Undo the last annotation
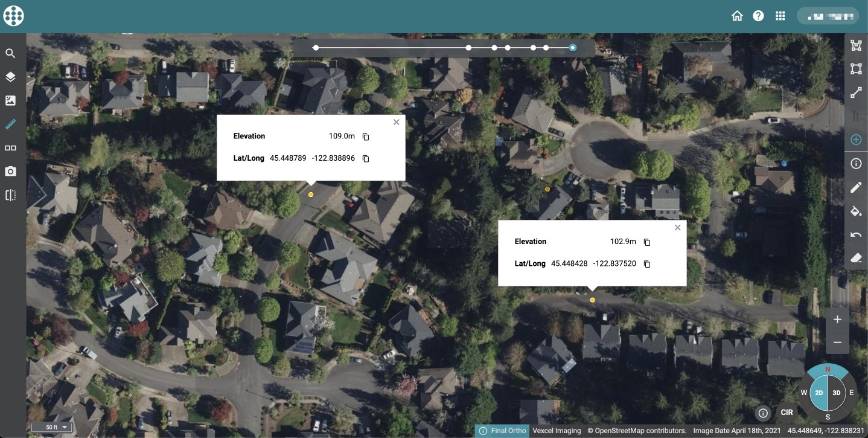Viewport: 868px width, 438px height. click(855, 235)
